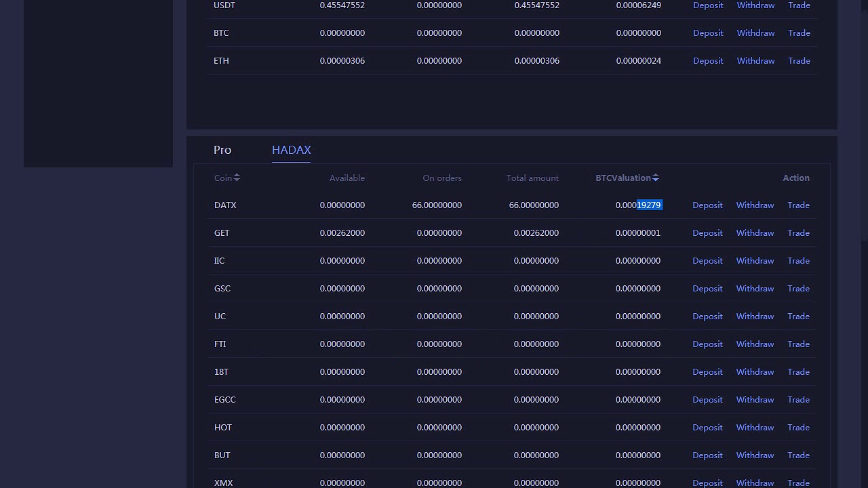Deposit IIC

(x=707, y=260)
